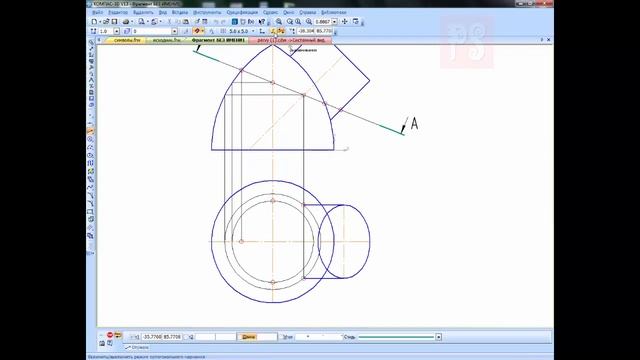Image resolution: width=640 pixels, height=360 pixels.
Task: Click the empty x2 coordinate field
Action: tap(205, 337)
